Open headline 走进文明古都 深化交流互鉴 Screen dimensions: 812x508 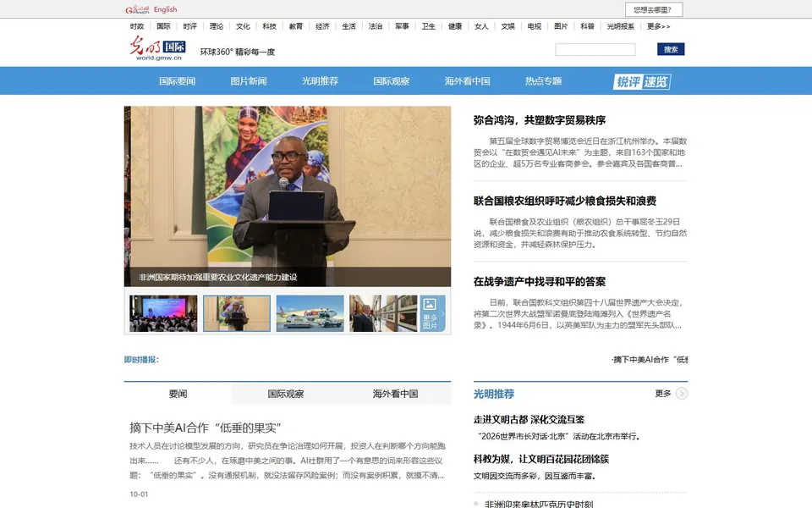(x=529, y=420)
